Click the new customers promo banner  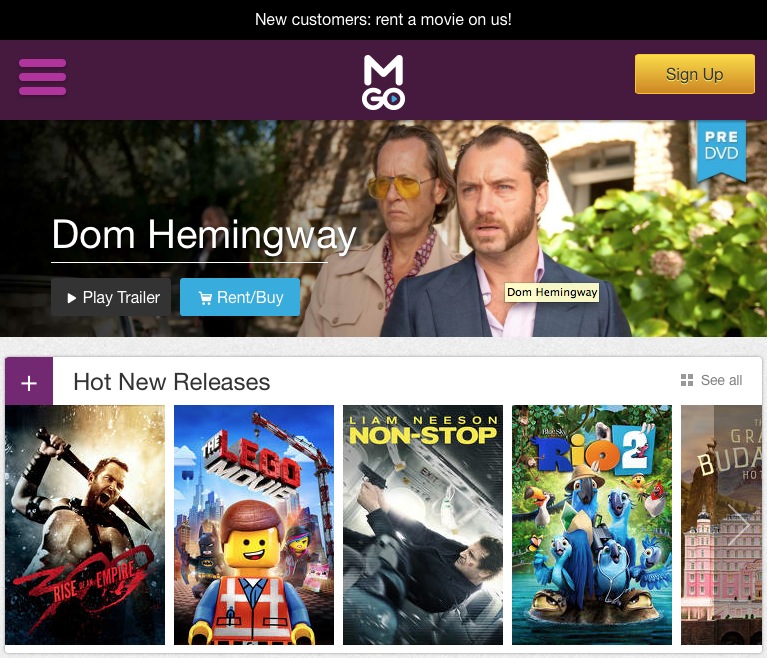tap(384, 20)
